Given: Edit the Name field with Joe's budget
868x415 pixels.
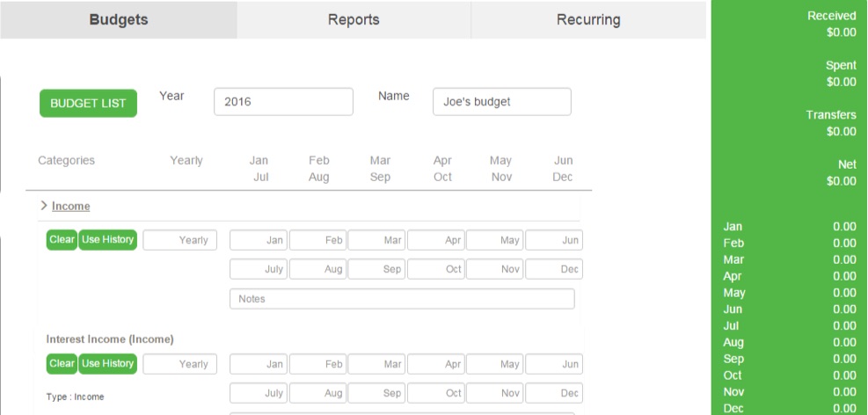Looking at the screenshot, I should point(502,102).
